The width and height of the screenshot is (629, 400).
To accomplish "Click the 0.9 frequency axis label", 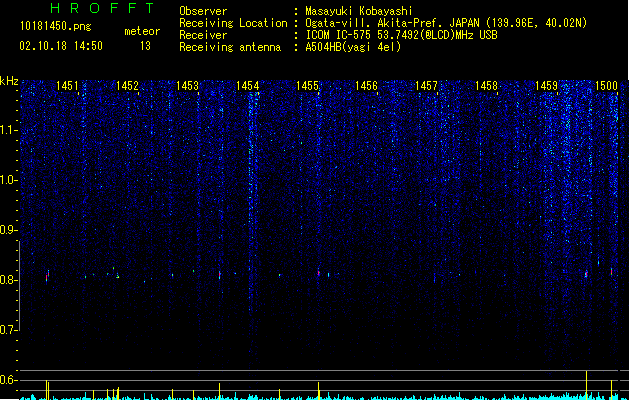I will coord(8,230).
